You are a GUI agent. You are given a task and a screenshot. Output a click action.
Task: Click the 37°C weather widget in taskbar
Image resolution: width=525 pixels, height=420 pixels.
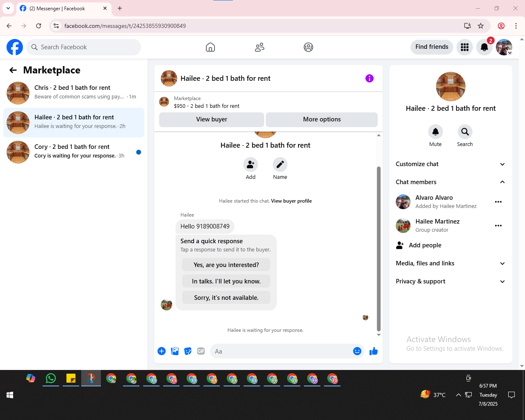(x=433, y=395)
